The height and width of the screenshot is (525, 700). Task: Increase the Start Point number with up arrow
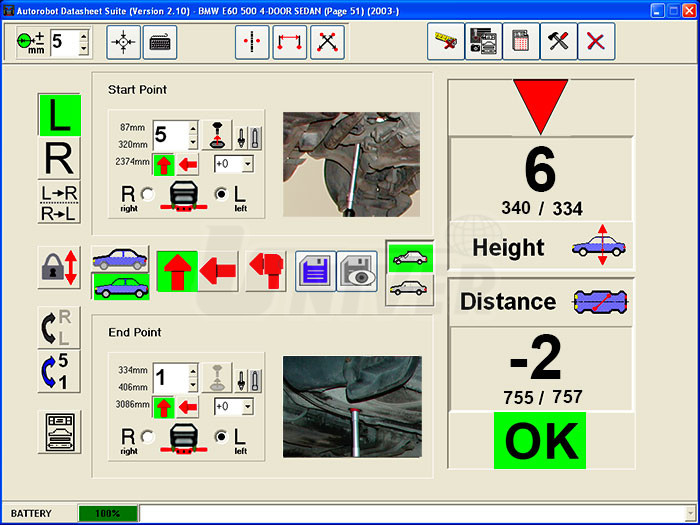point(192,127)
